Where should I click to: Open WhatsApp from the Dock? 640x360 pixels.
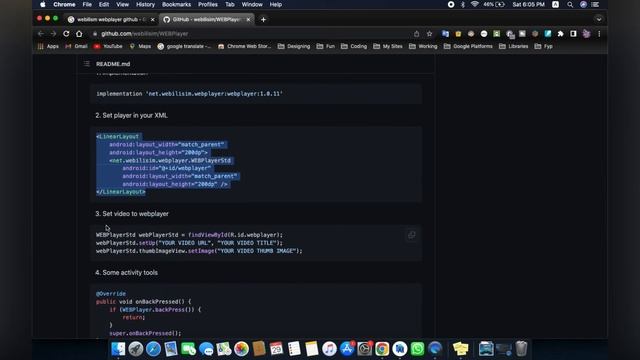click(x=417, y=349)
